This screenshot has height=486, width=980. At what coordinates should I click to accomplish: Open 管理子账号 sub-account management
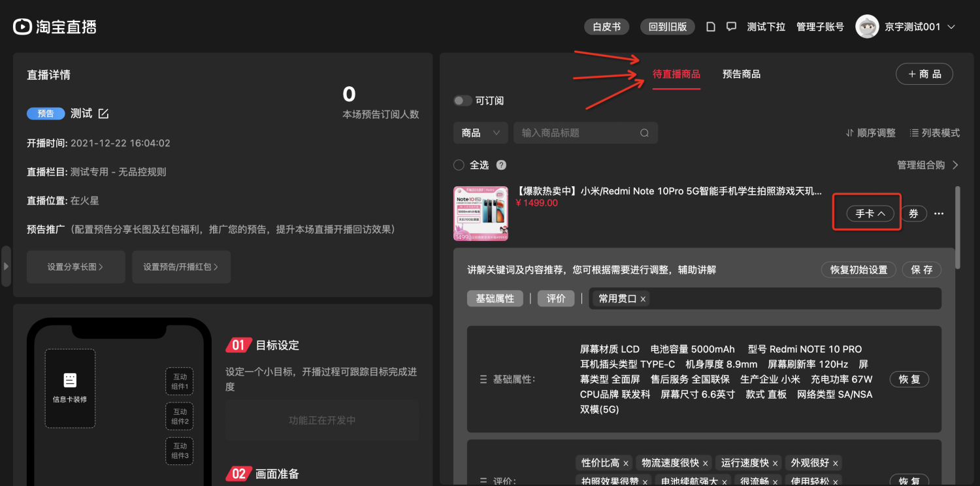(820, 27)
